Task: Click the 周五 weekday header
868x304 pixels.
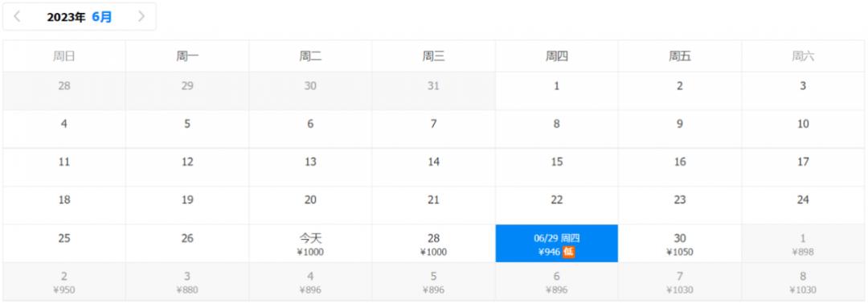Action: (680, 56)
